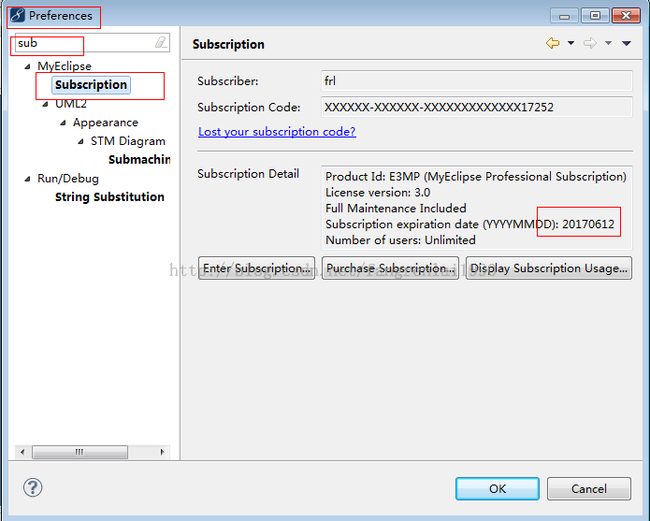Click Subscription Detail label
Viewport: 650px width, 521px height.
248,174
